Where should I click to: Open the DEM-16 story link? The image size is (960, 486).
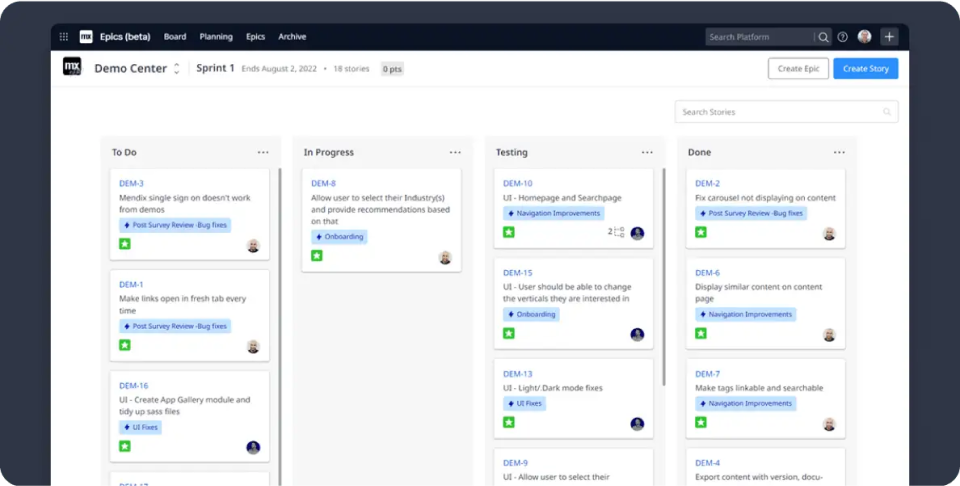pyautogui.click(x=133, y=385)
